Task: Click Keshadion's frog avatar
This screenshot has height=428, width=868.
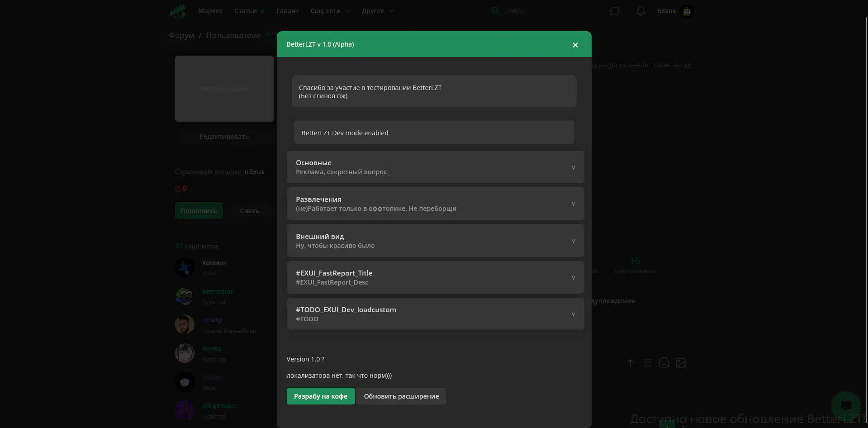Action: [x=185, y=296]
